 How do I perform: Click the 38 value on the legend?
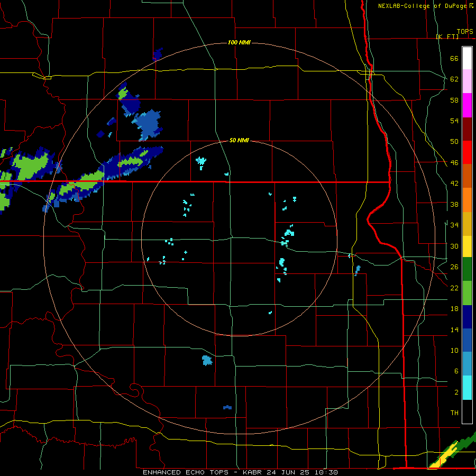pyautogui.click(x=454, y=204)
